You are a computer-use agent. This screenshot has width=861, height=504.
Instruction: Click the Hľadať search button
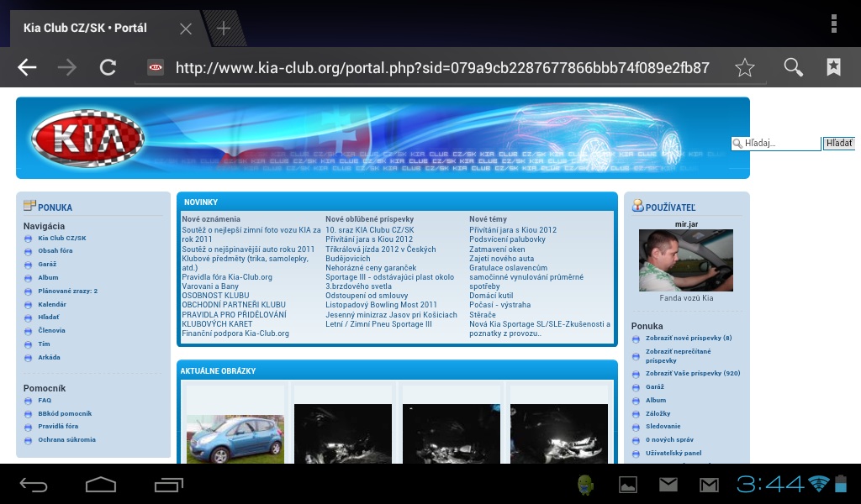[x=839, y=143]
